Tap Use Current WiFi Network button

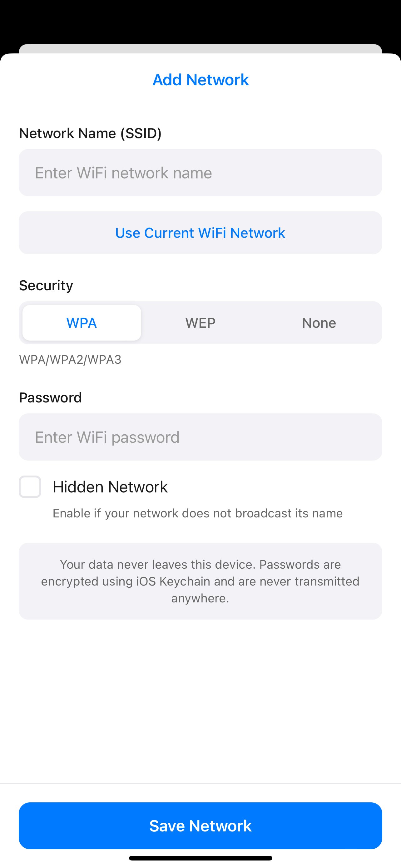[x=200, y=233]
